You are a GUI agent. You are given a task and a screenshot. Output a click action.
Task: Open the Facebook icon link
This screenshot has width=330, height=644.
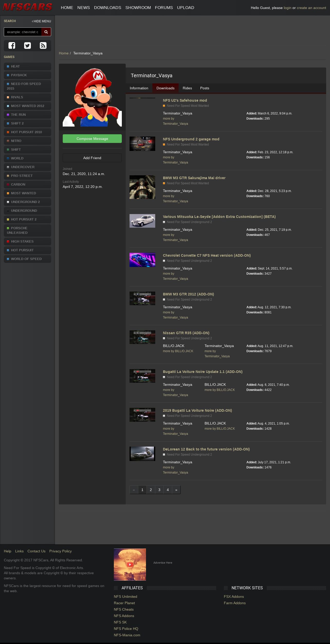[12, 45]
